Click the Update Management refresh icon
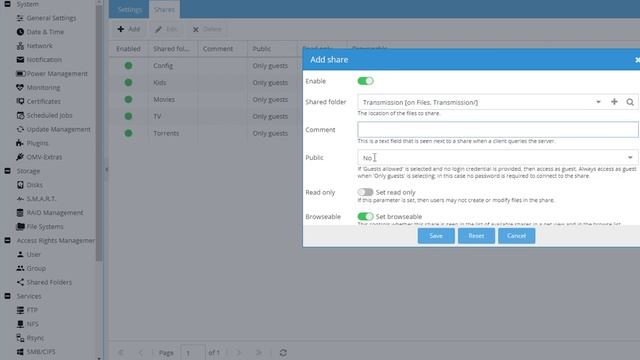Image resolution: width=640 pixels, height=360 pixels. point(20,129)
